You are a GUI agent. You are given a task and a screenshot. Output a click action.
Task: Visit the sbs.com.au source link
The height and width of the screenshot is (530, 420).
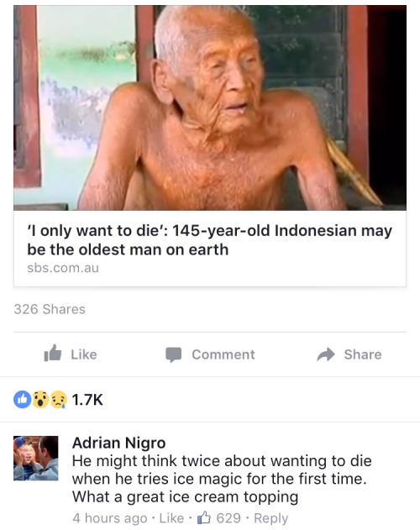(x=63, y=268)
